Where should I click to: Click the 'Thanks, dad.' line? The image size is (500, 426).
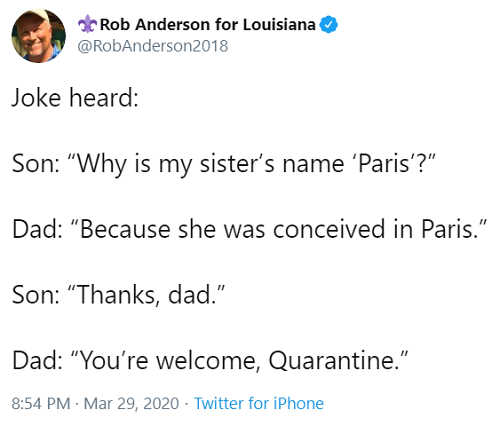click(x=118, y=295)
